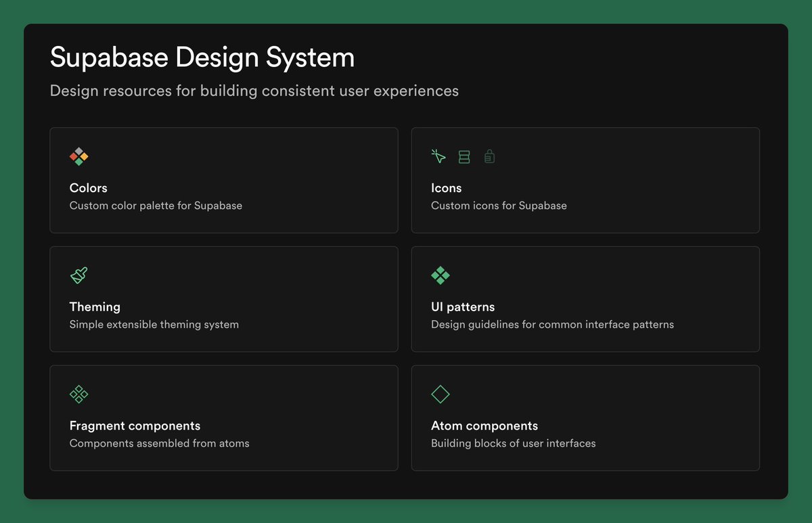Click 'Components assembled from atoms' text

160,444
